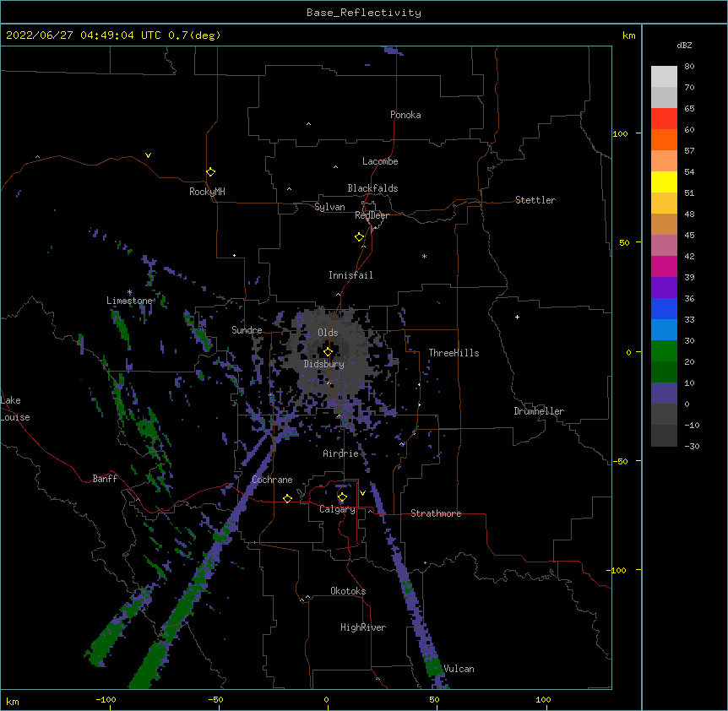Viewport: 728px width, 711px height.
Task: Click the HighRiver town label
Action: pos(363,627)
